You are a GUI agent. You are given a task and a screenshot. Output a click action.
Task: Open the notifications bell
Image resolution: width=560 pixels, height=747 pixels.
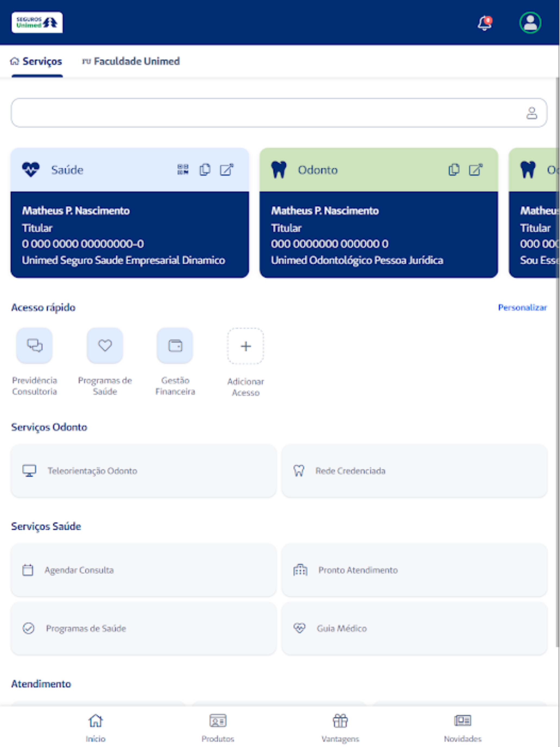coord(485,23)
